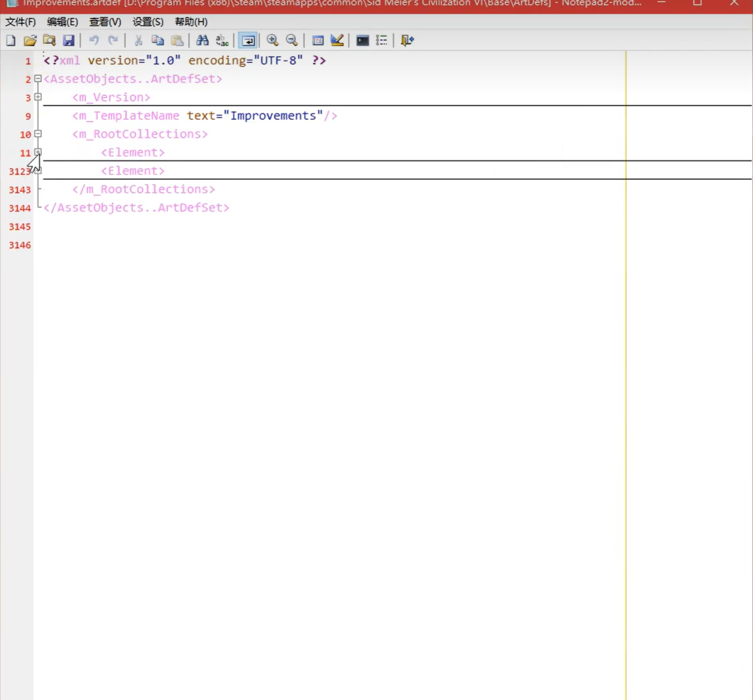Collapse the m_RootCollections fold on line 10

[x=38, y=134]
